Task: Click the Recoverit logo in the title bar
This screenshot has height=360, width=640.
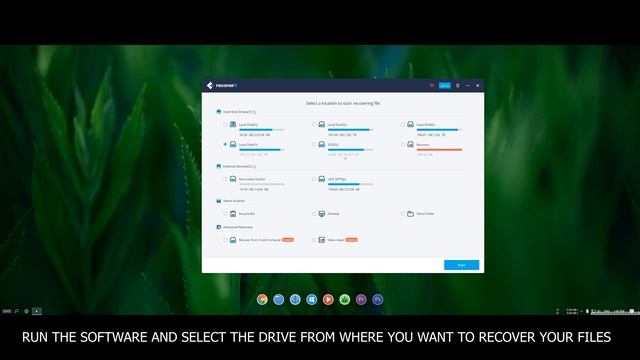Action: [222, 85]
